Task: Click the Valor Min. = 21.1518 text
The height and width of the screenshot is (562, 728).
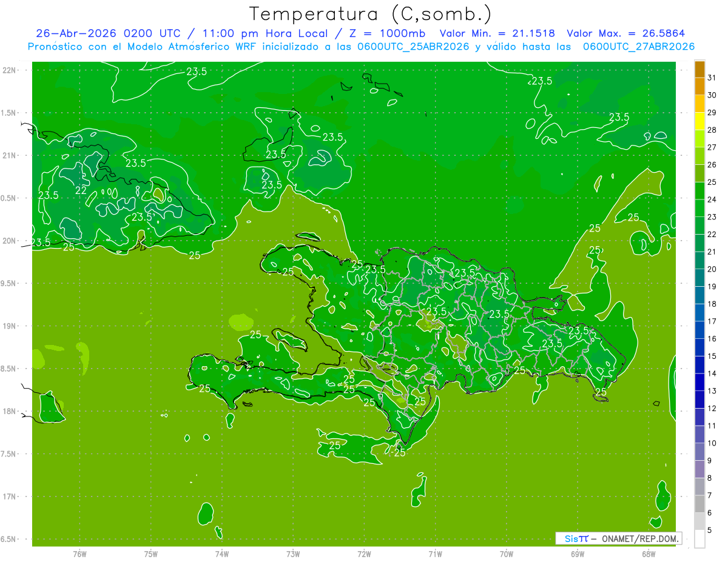Action: point(497,33)
